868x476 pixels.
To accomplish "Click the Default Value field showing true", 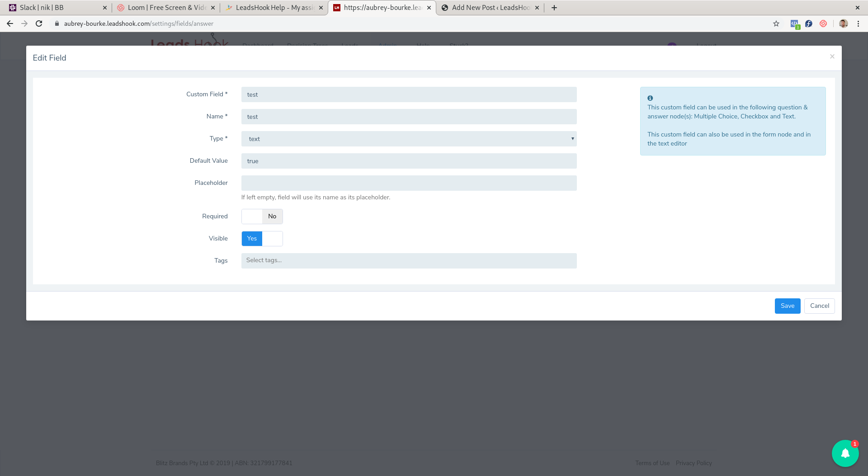I will (x=409, y=161).
